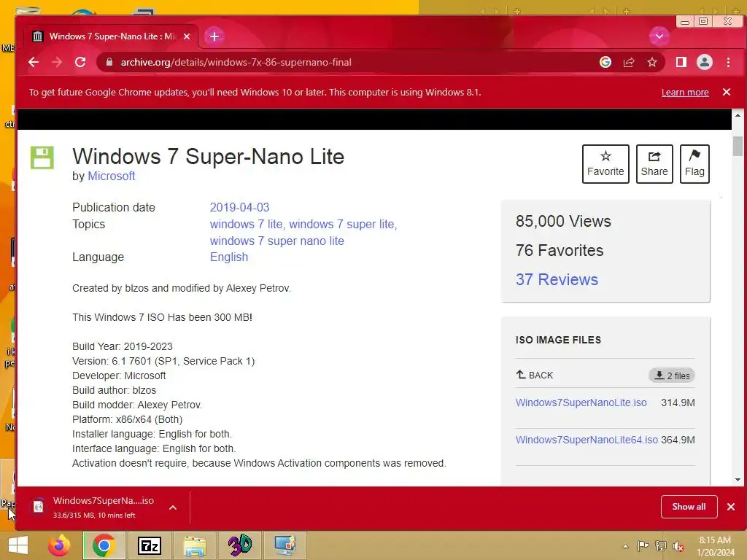The image size is (747, 560).
Task: Show hidden system tray icons
Action: [625, 546]
